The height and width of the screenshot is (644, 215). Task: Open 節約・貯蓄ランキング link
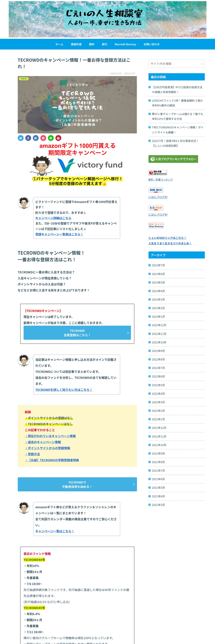(x=160, y=180)
